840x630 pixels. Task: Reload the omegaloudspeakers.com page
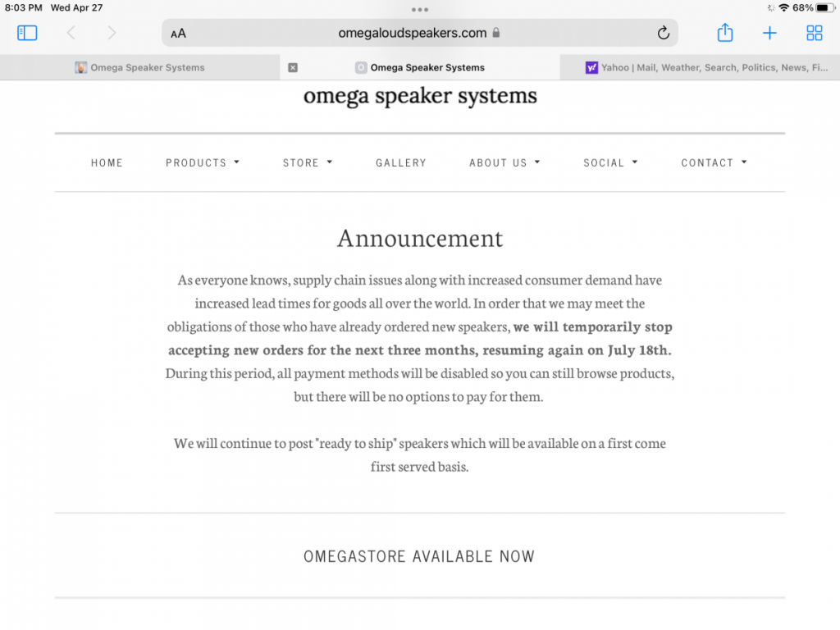pyautogui.click(x=663, y=33)
